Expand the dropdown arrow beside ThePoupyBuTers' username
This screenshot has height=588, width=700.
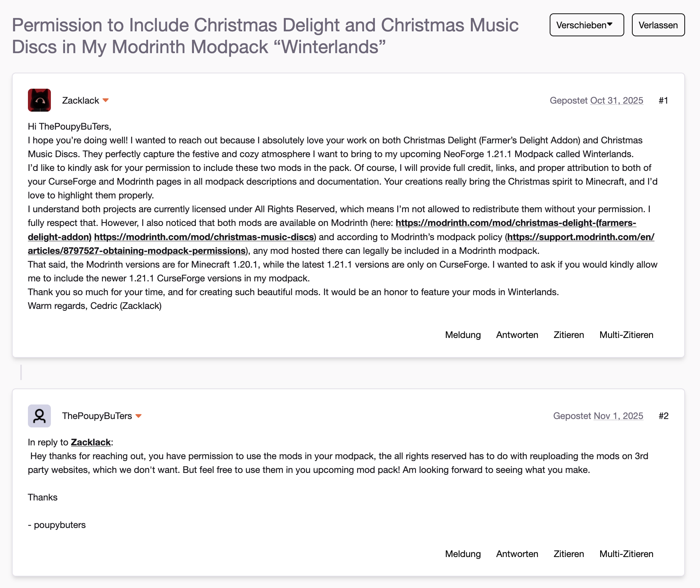(138, 416)
